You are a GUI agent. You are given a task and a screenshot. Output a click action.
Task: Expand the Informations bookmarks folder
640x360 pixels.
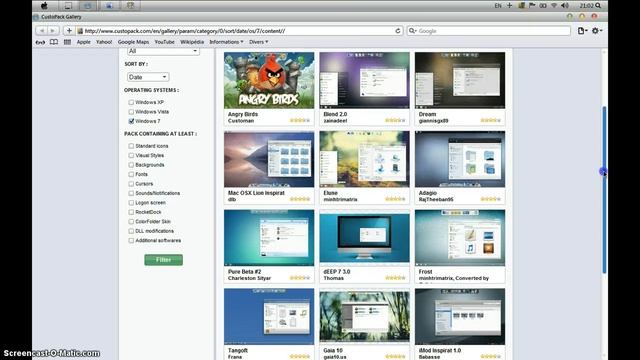pos(226,42)
